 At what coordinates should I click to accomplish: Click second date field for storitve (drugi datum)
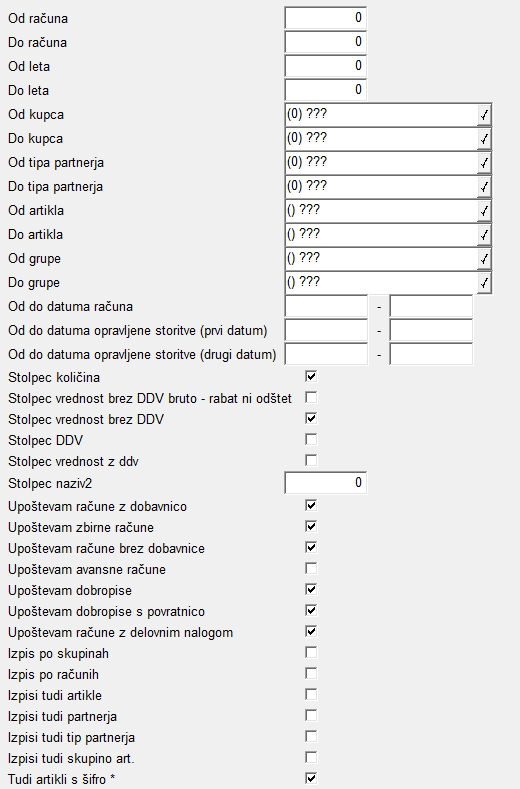[x=431, y=354]
